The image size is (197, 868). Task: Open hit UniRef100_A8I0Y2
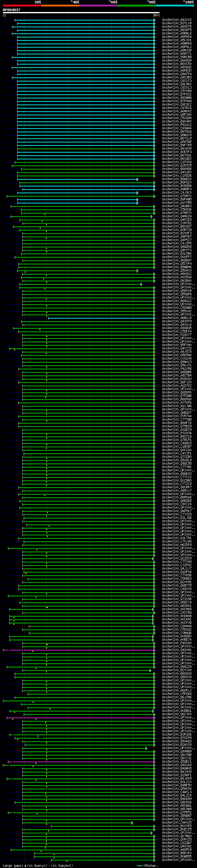(177, 20)
